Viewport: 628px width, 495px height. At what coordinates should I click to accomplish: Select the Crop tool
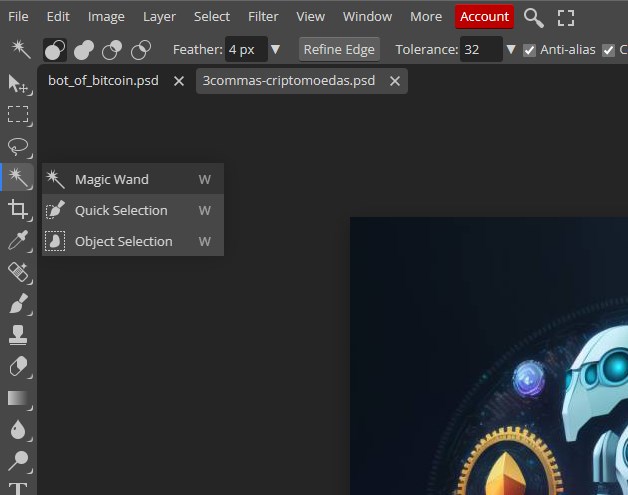coord(18,209)
